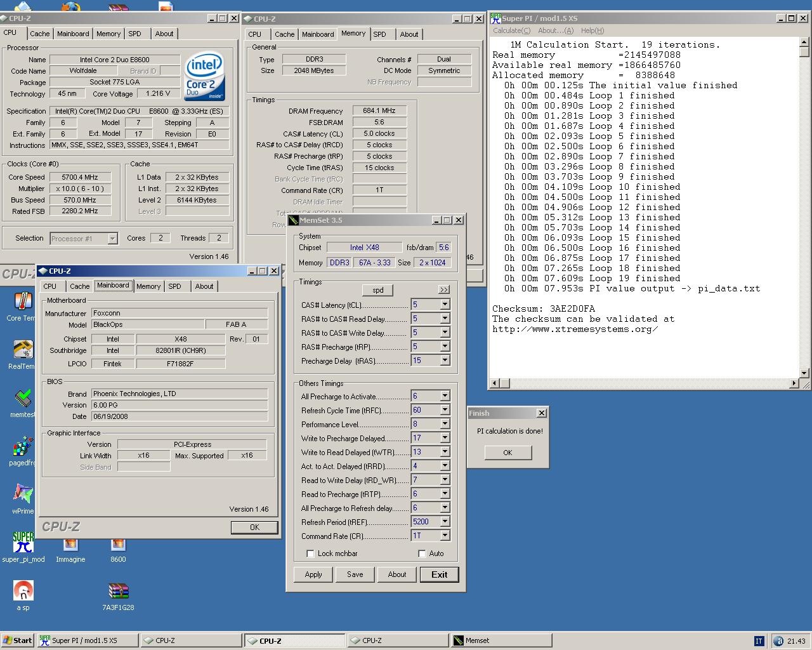Click the Apply button in MemSet

click(313, 574)
